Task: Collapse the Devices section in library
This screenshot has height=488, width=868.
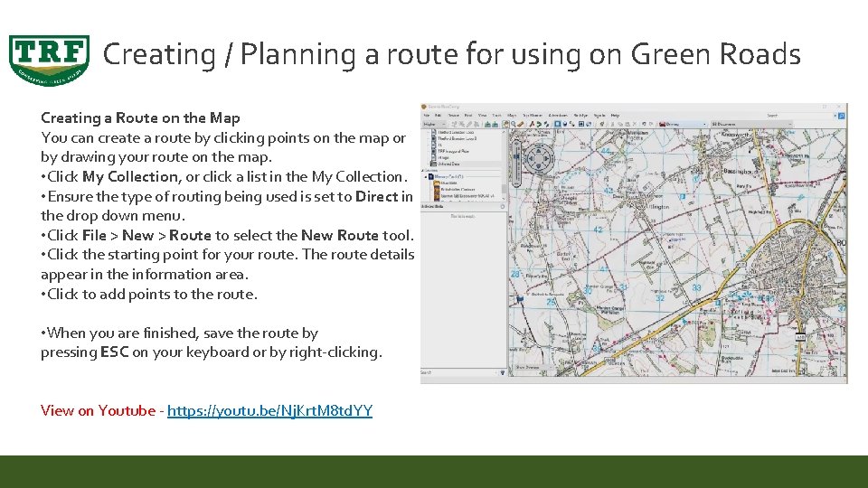Action: (423, 171)
